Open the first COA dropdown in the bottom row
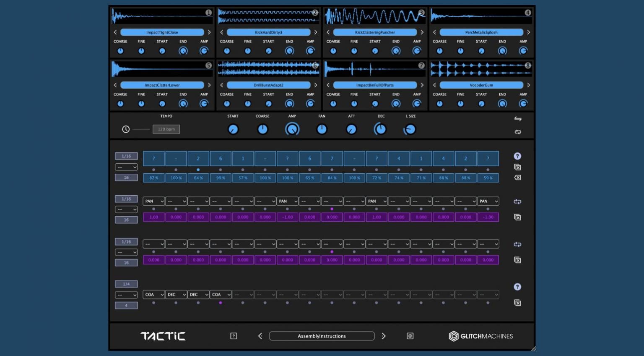This screenshot has height=356, width=644. tap(154, 295)
